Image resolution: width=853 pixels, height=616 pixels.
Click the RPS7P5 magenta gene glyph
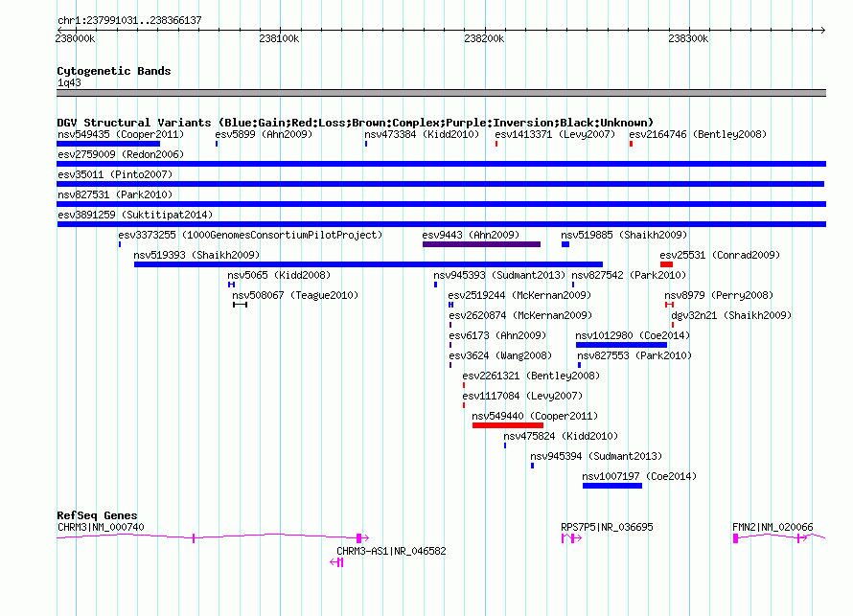pos(571,538)
